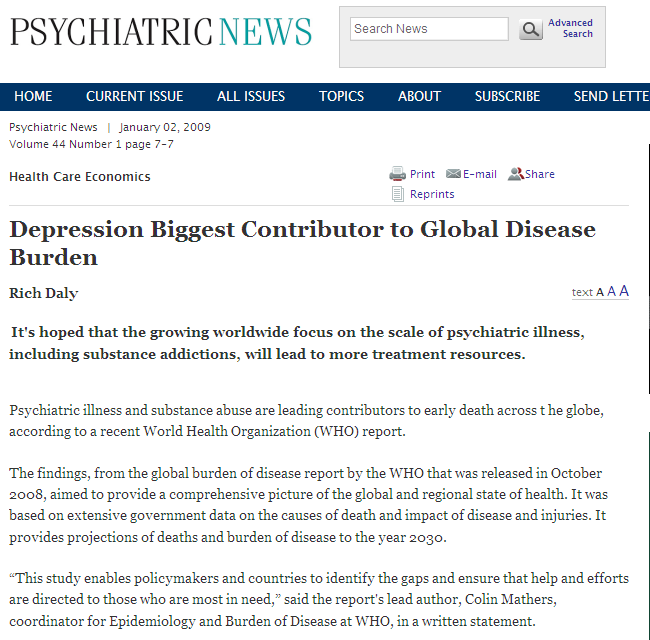
Task: Click the printer icon beside Print
Action: 398,174
